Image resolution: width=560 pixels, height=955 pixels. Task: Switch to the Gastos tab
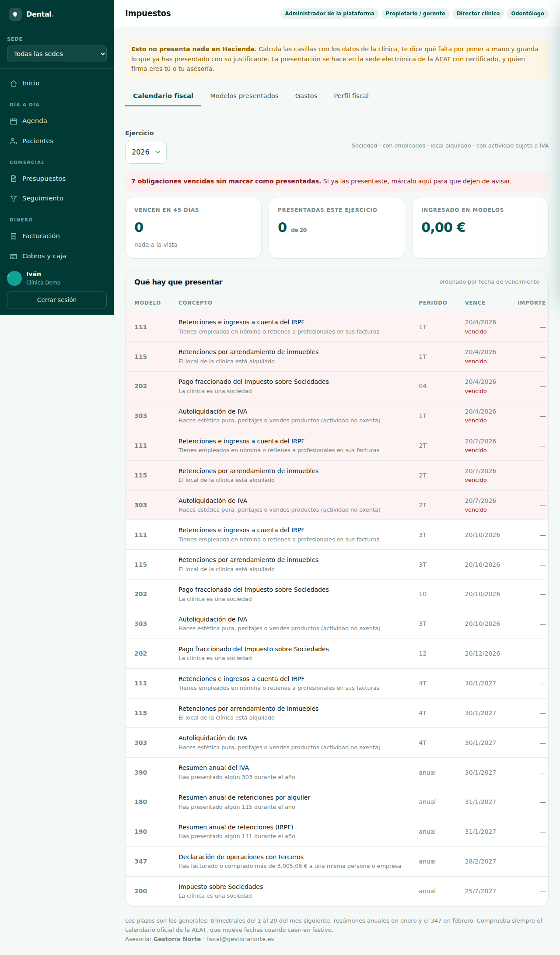(x=306, y=96)
